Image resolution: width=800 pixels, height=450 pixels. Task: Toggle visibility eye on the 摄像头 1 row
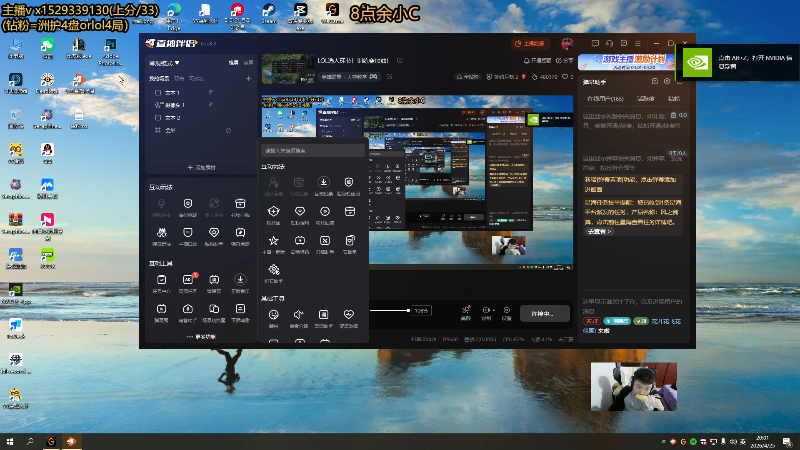(x=211, y=105)
